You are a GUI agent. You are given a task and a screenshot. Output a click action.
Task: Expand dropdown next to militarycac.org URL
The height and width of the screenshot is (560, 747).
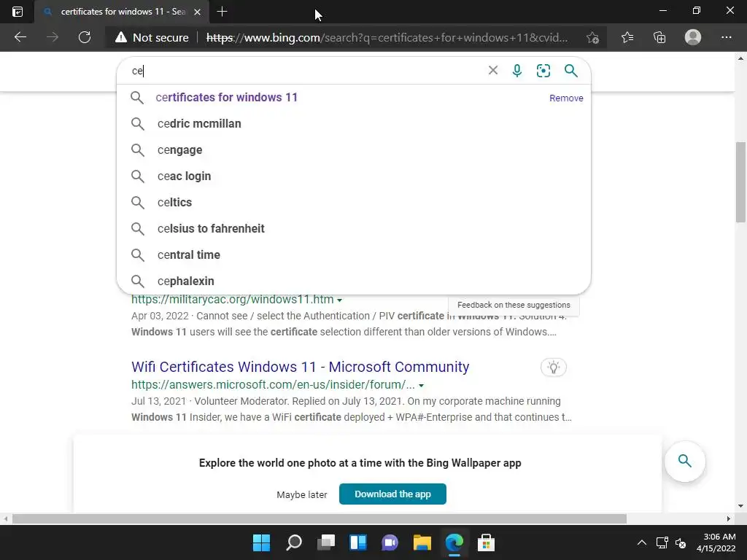coord(340,300)
